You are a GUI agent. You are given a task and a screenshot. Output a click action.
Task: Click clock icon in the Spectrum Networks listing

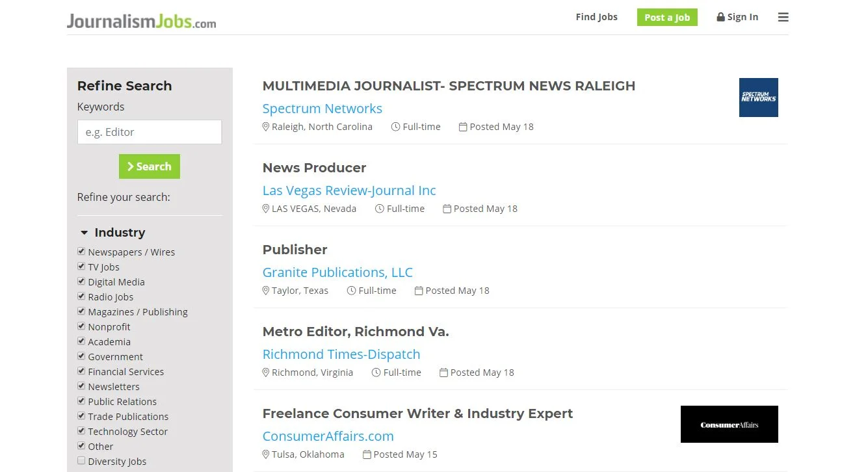(x=395, y=127)
